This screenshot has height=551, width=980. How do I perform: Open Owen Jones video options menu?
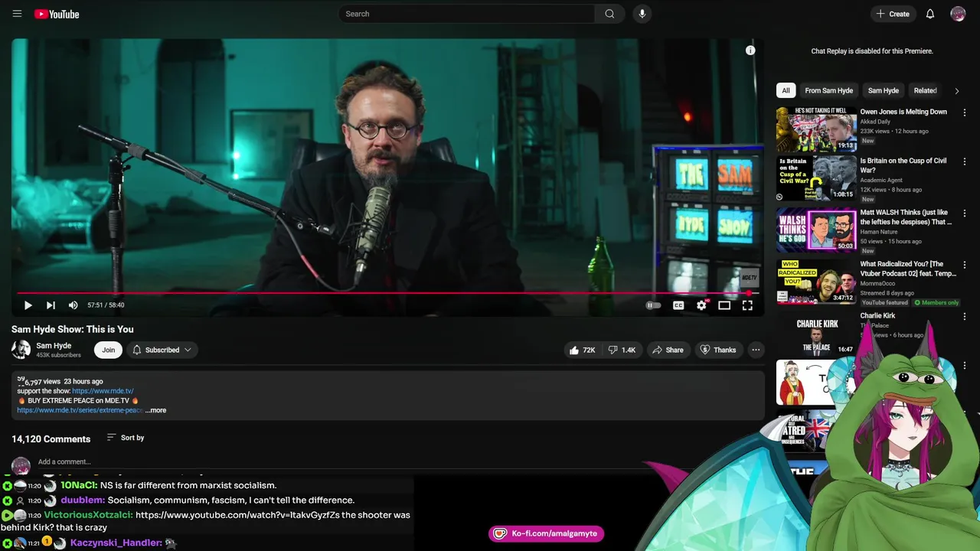965,112
